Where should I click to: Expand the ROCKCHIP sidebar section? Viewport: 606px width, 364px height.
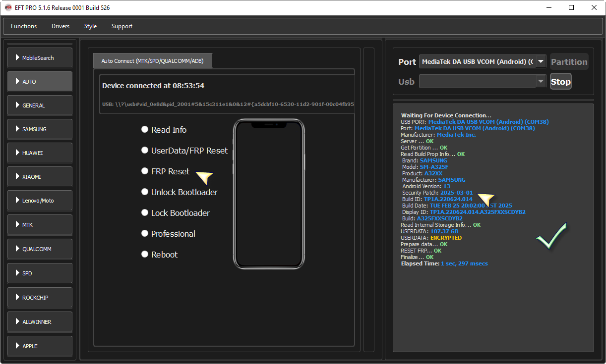[x=40, y=298]
